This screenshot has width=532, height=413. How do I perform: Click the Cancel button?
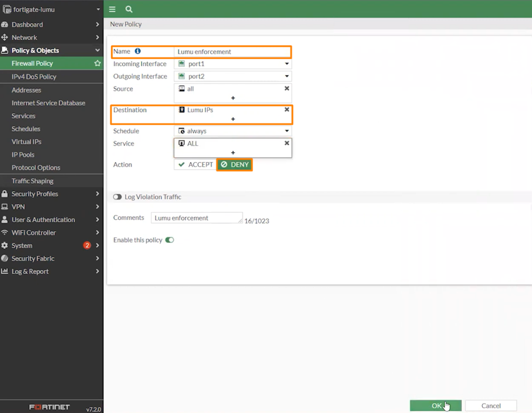(x=490, y=406)
